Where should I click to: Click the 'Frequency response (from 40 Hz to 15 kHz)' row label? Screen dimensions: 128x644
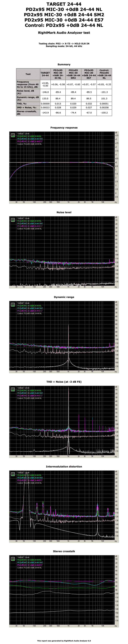tap(28, 84)
